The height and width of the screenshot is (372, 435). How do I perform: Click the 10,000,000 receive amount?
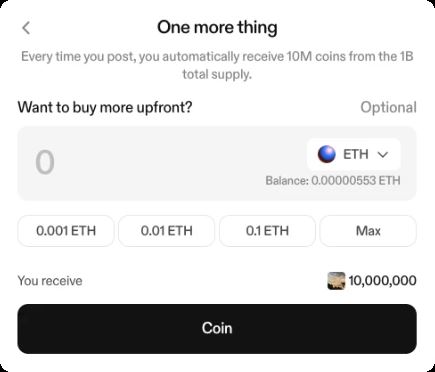(382, 281)
